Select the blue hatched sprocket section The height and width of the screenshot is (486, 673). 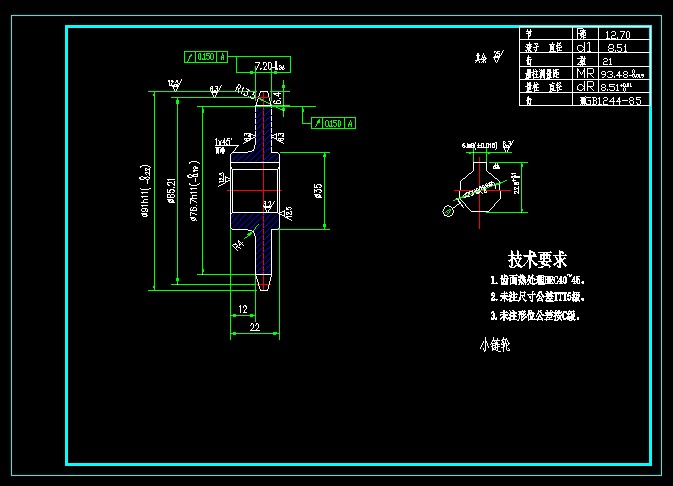(x=256, y=189)
